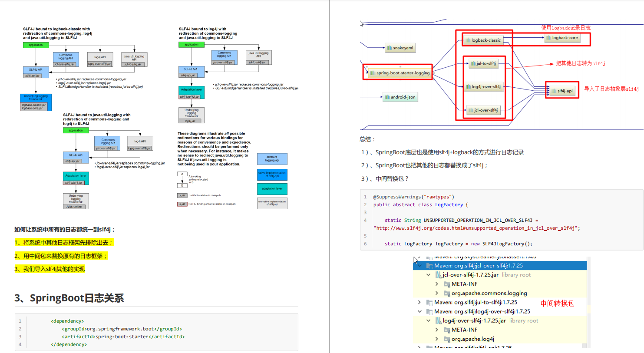Expand the org.apache.log4j package
The height and width of the screenshot is (353, 644).
(437, 339)
